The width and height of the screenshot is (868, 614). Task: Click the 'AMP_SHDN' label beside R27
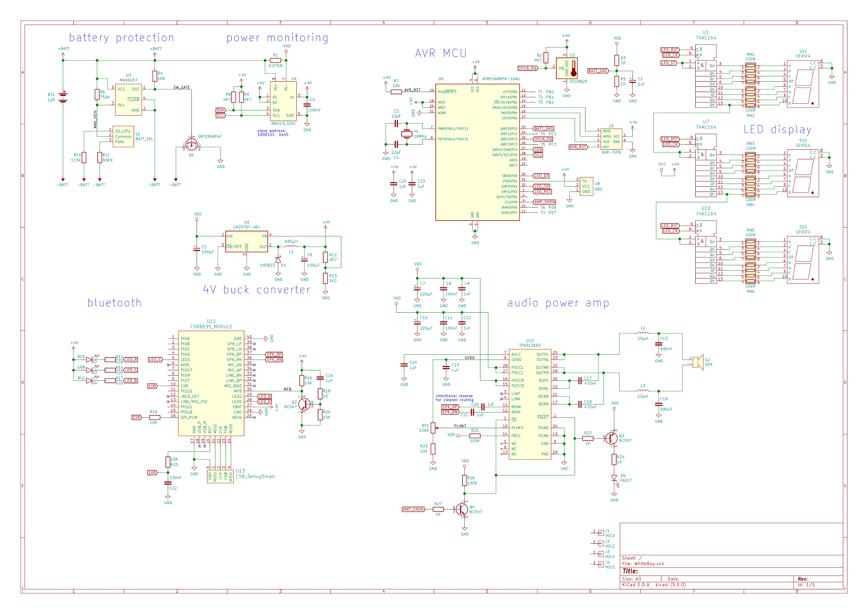coord(413,509)
